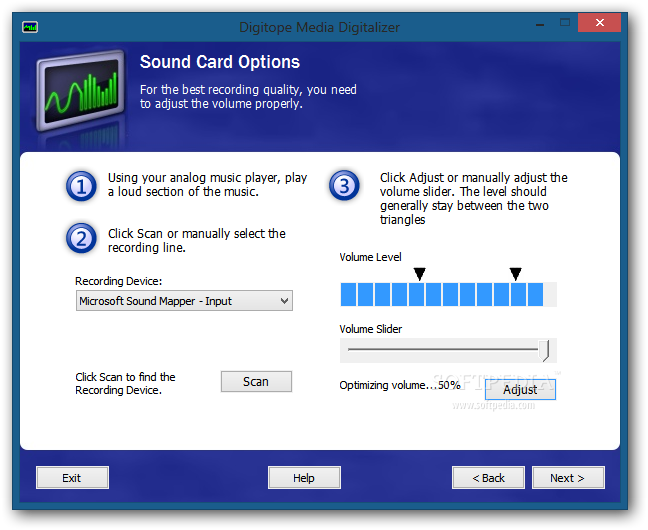The height and width of the screenshot is (530, 648).
Task: Click the 'Volume Slider' label
Action: 371,329
